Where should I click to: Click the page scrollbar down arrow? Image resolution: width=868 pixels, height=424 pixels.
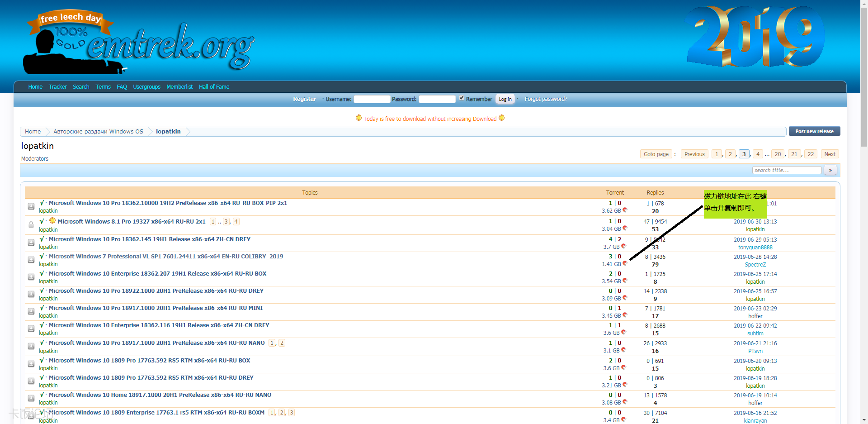pos(864,420)
